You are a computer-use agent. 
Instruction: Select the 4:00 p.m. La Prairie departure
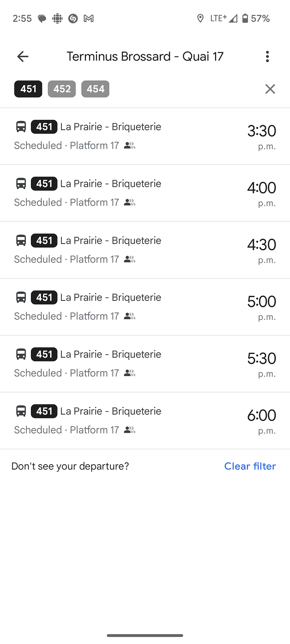pyautogui.click(x=145, y=193)
